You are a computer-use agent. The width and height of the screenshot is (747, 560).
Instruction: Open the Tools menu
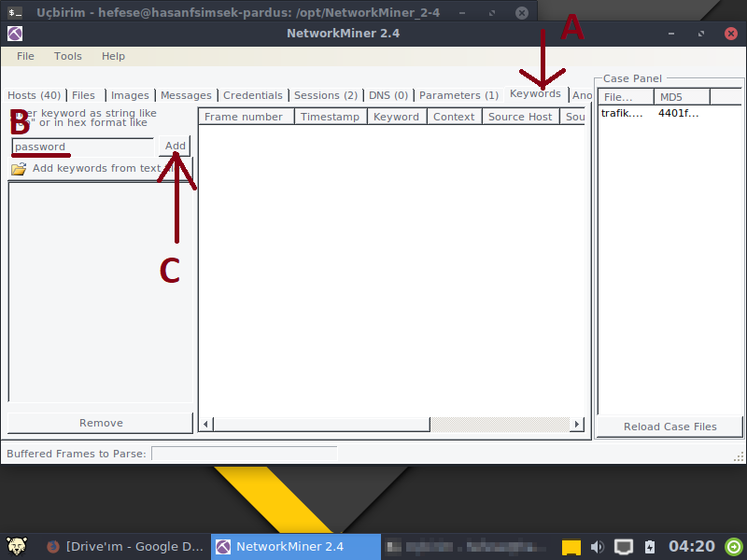(x=67, y=56)
